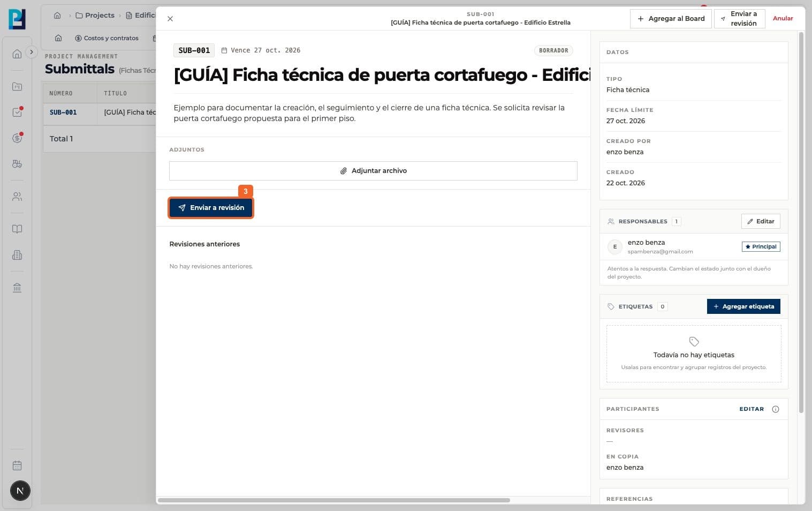The width and height of the screenshot is (812, 511).
Task: Click the BORRADOR status badge
Action: click(x=553, y=50)
